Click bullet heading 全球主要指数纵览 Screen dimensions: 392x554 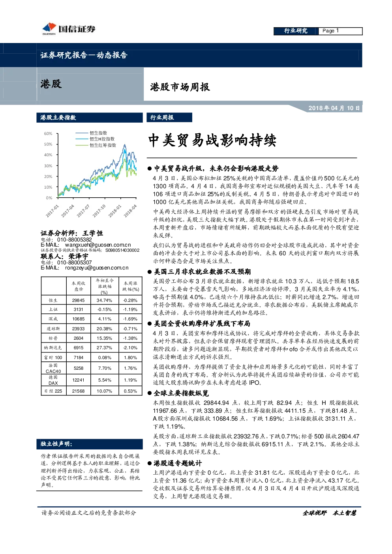181,393
